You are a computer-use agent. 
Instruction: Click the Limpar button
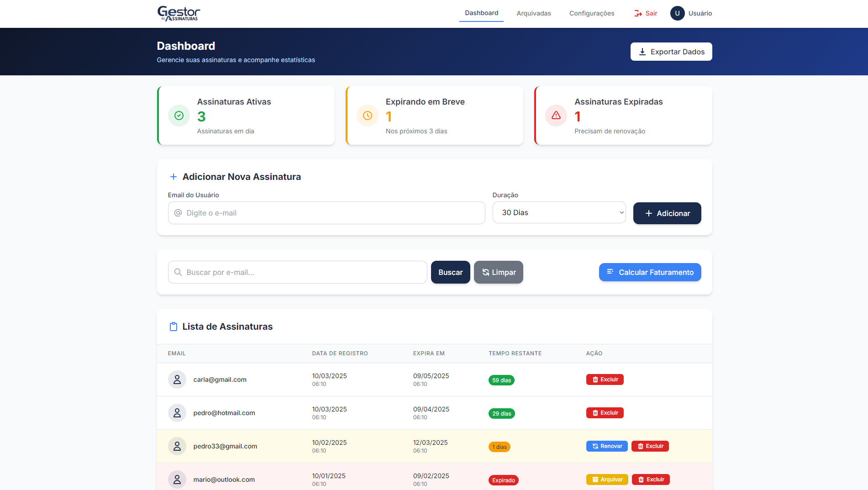click(499, 272)
